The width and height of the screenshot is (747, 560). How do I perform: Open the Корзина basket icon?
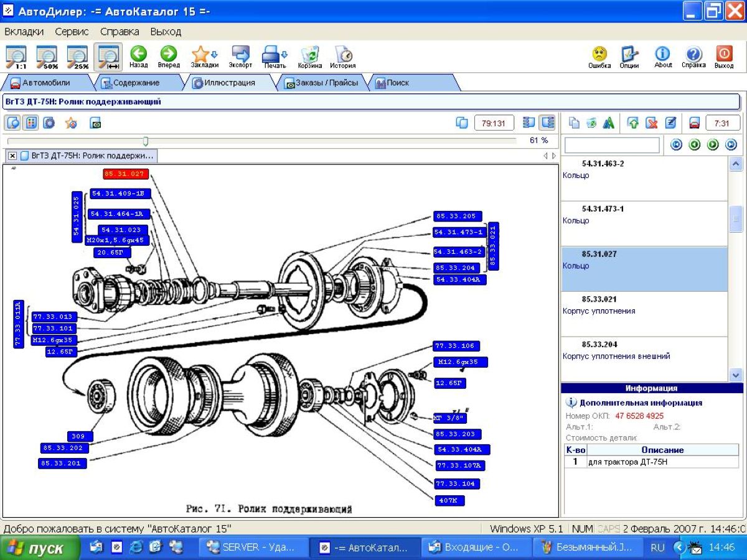tap(309, 54)
